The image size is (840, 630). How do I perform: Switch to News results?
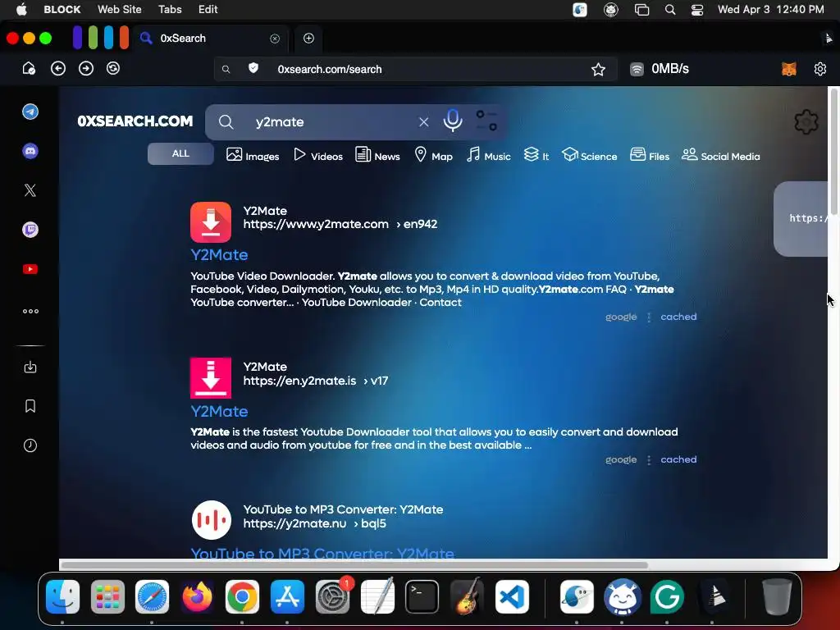tap(377, 155)
